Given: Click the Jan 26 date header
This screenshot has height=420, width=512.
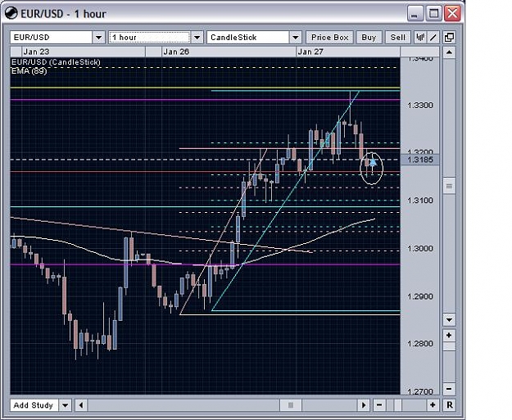Looking at the screenshot, I should [x=176, y=52].
